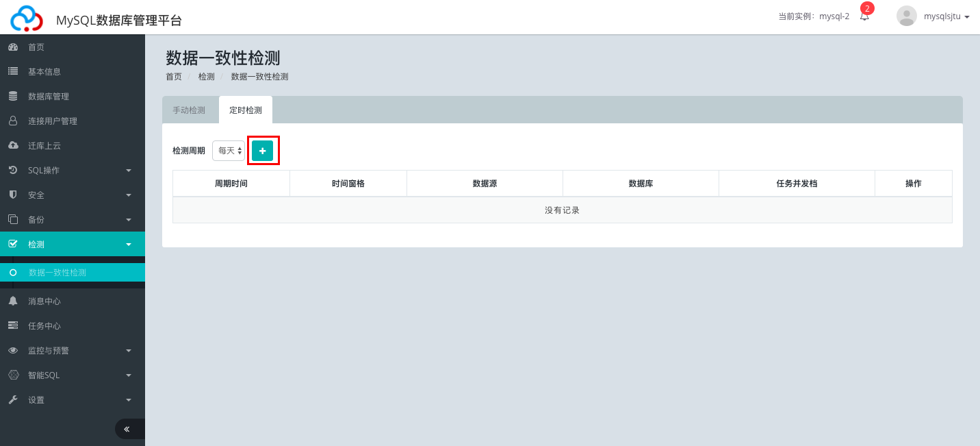This screenshot has width=980, height=446.
Task: Open 任务中心 menu item
Action: click(73, 326)
